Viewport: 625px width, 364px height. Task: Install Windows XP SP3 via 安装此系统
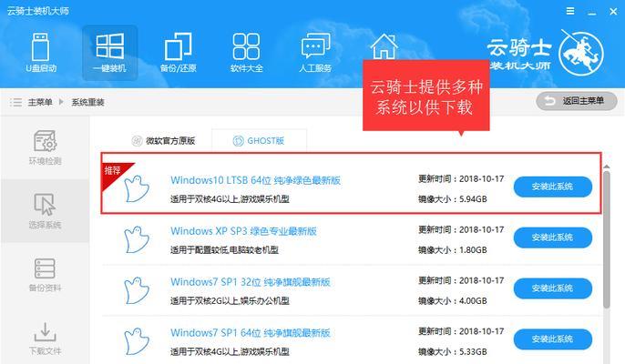pos(552,238)
